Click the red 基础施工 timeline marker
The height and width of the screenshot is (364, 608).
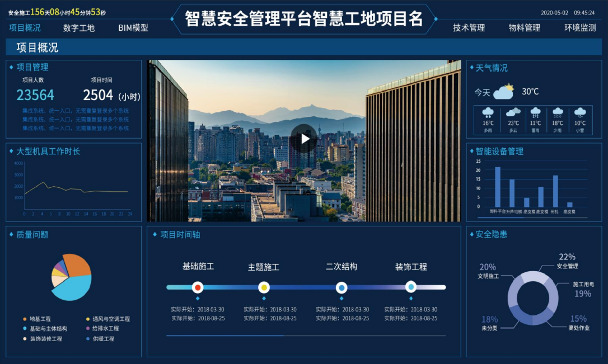click(x=197, y=287)
